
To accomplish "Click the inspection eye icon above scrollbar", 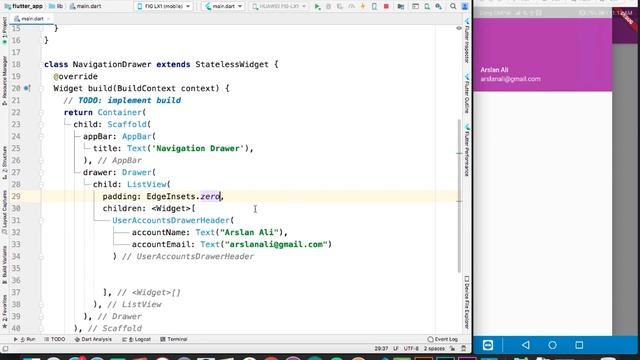I will tap(459, 28).
